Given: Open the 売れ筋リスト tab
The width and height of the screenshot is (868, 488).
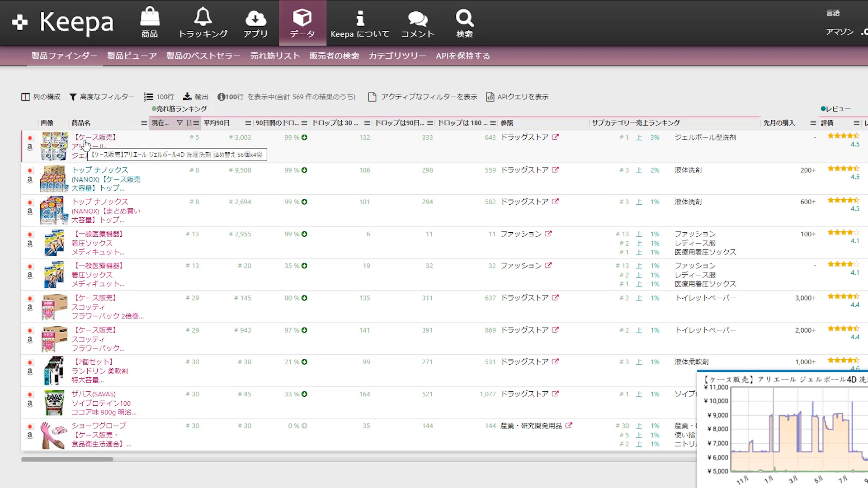Looking at the screenshot, I should click(275, 56).
